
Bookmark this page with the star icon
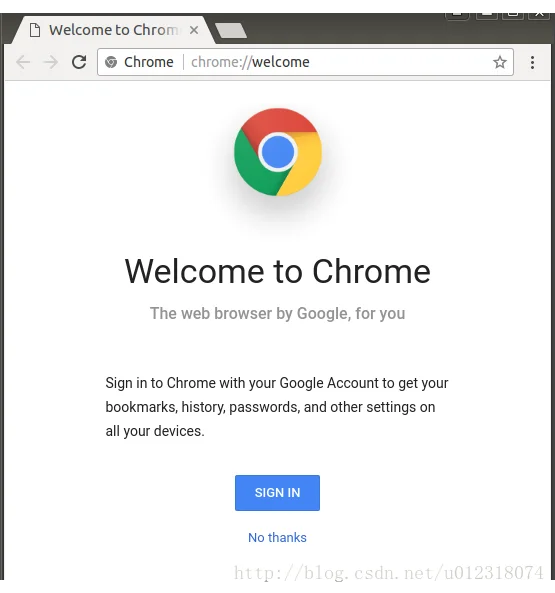coord(500,62)
